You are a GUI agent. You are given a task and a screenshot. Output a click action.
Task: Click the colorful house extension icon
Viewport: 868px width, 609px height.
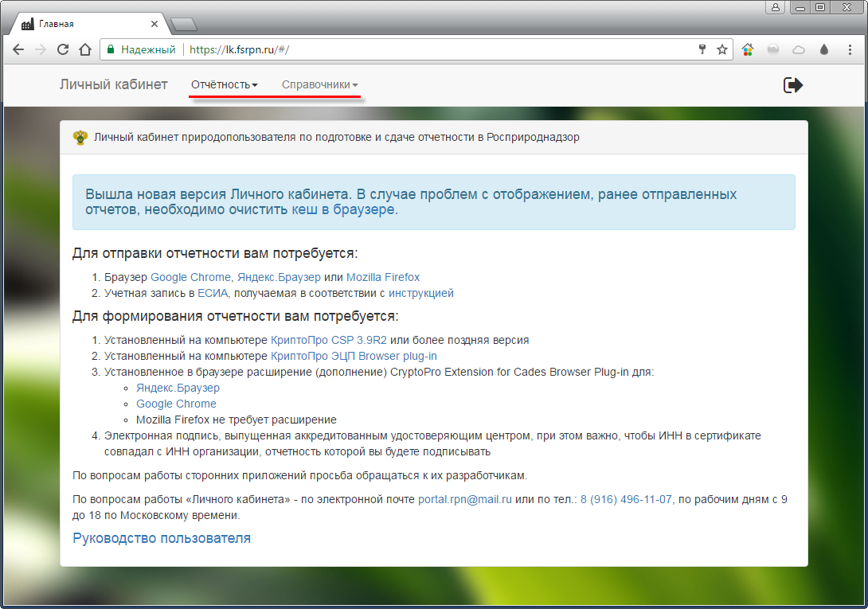point(747,50)
